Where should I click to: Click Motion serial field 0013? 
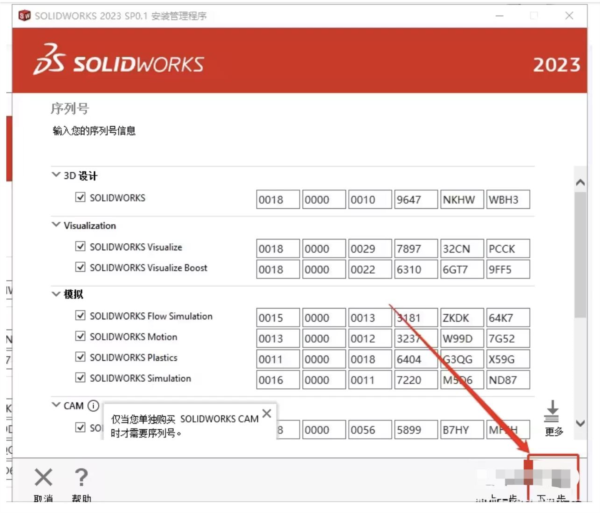[278, 338]
